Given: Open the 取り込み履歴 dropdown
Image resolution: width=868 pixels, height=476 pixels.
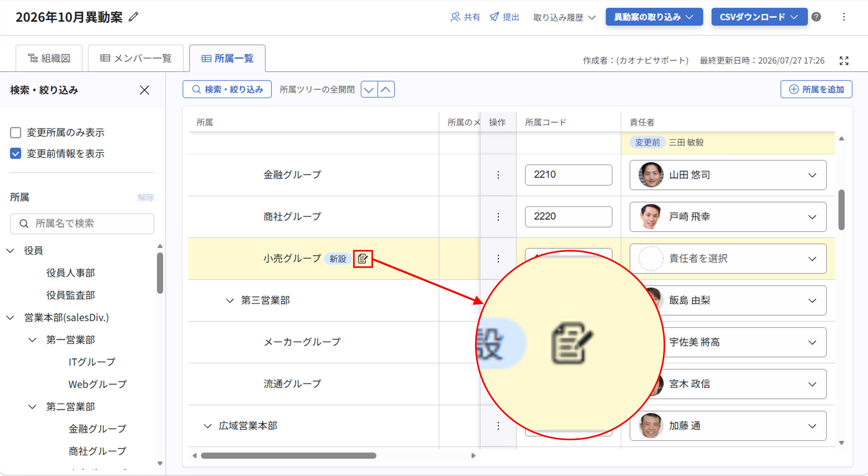Looking at the screenshot, I should [x=564, y=17].
